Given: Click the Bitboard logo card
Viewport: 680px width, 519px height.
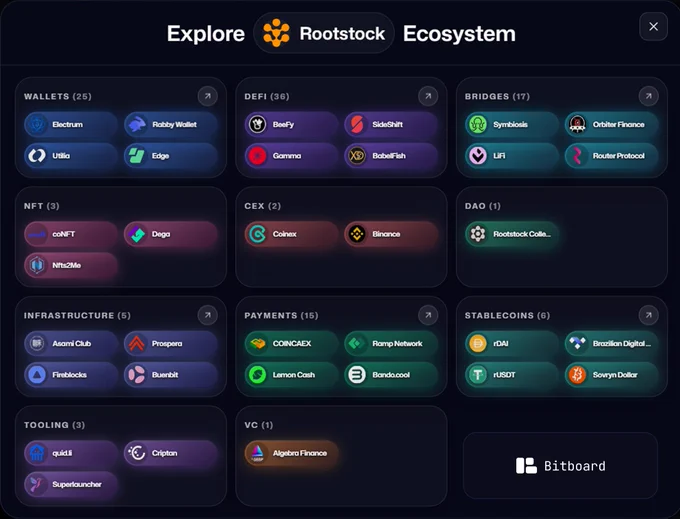Looking at the screenshot, I should coord(561,466).
